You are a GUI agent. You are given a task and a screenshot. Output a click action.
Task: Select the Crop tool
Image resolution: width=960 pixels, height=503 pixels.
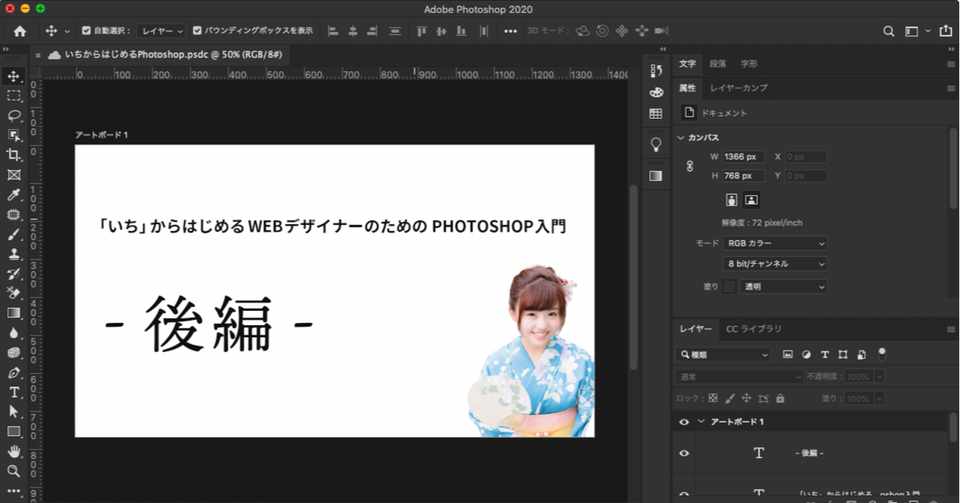[13, 155]
